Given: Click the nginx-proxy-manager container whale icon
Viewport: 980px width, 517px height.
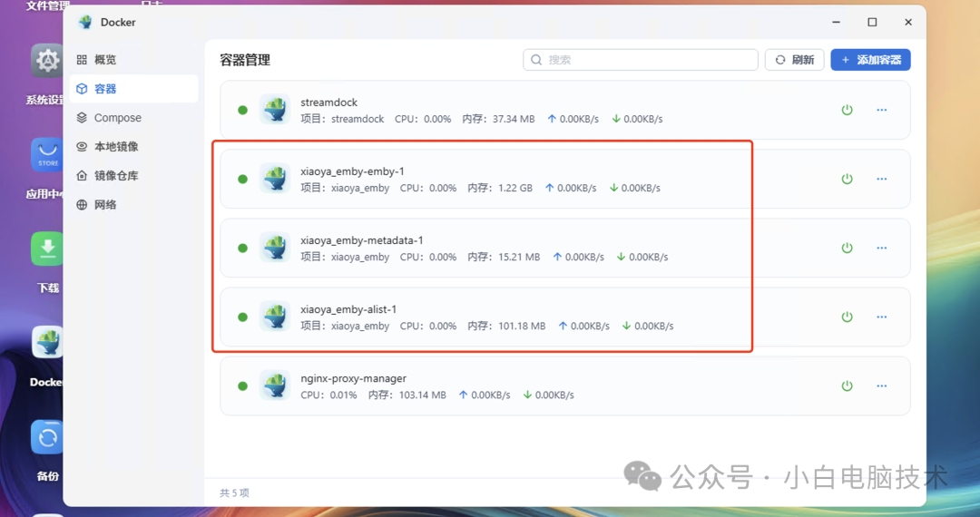Looking at the screenshot, I should (x=274, y=385).
